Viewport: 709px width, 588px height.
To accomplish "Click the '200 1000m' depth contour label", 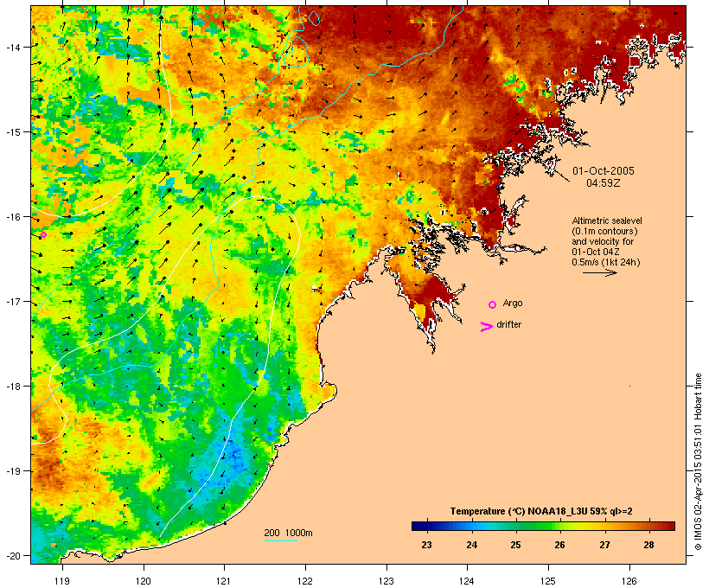I will click(288, 533).
